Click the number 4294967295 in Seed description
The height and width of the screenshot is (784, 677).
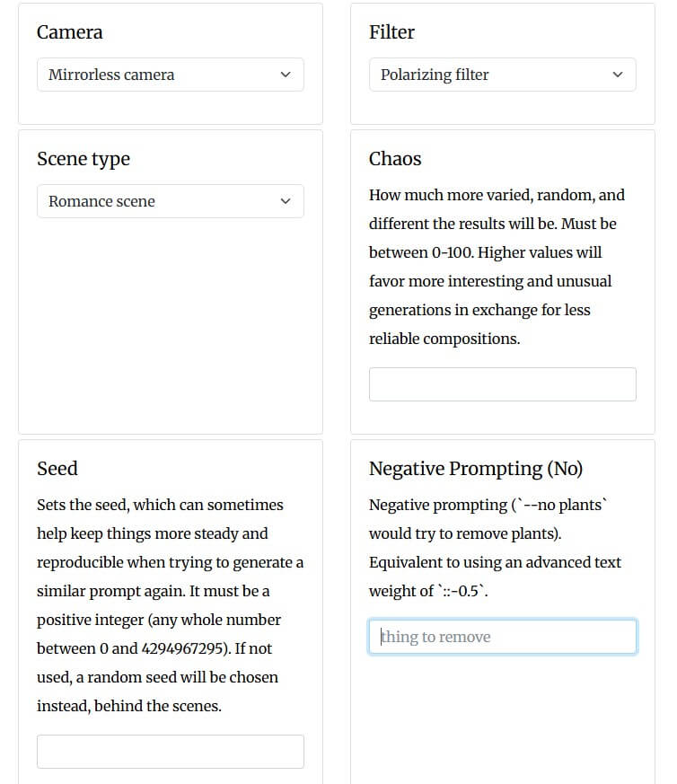(182, 648)
